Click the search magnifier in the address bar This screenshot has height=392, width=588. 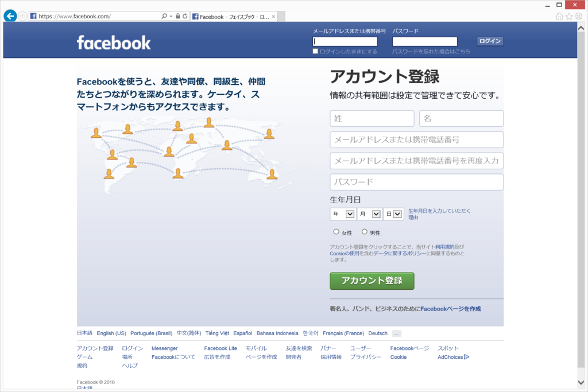click(164, 16)
